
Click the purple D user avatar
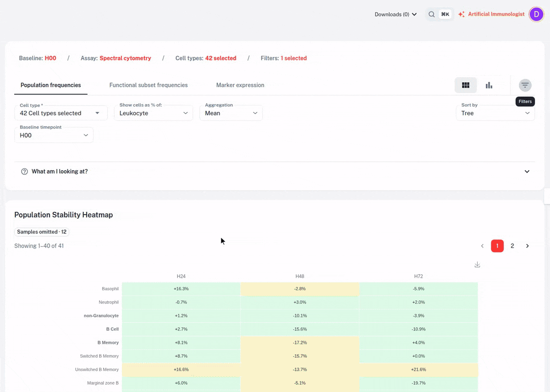pyautogui.click(x=536, y=14)
